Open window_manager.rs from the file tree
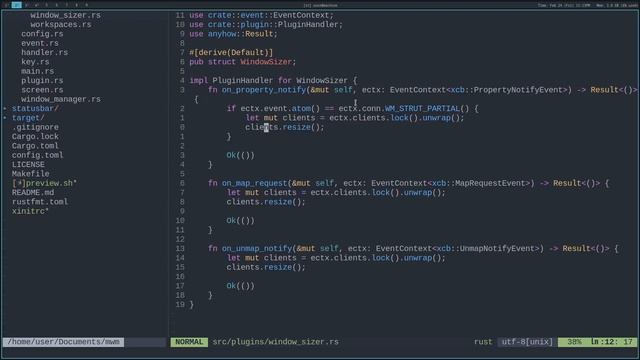The width and height of the screenshot is (640, 360). point(61,99)
